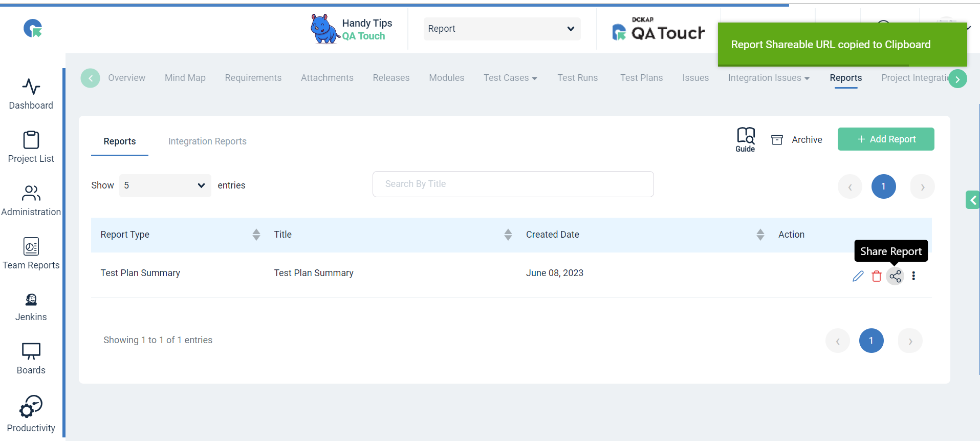
Task: Open the Dashboard from the sidebar
Action: [31, 94]
